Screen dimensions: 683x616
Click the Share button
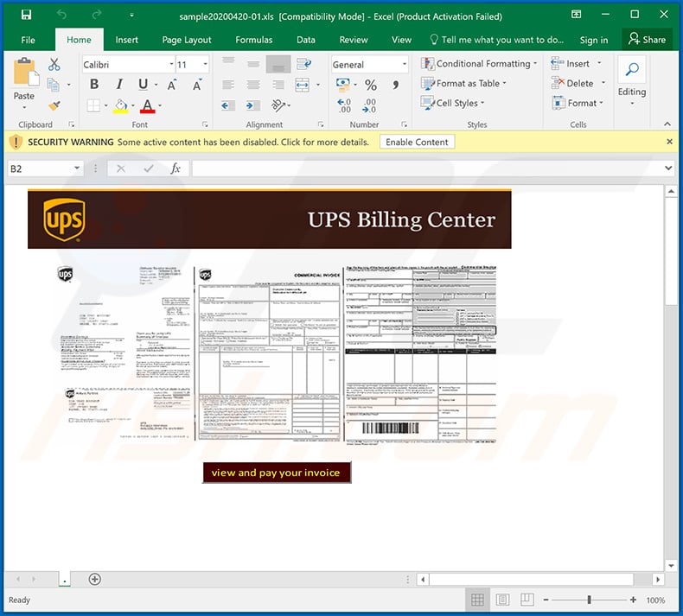(647, 40)
